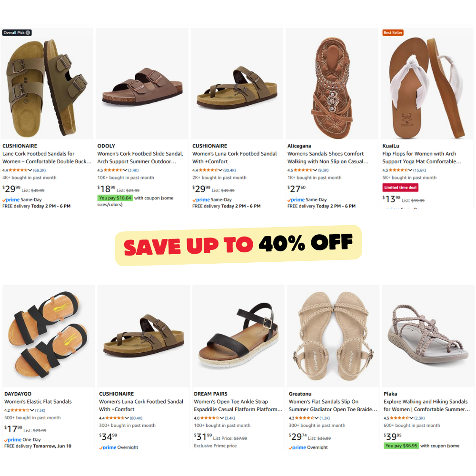This screenshot has width=476, height=476.
Task: Click the You pay $36.95 coupon label
Action: 401,446
